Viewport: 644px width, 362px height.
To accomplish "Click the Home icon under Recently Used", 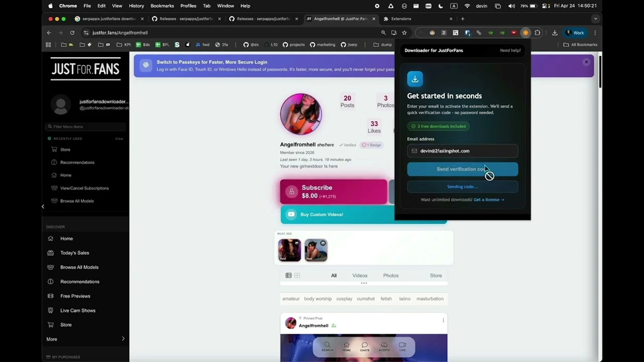I will [54, 175].
